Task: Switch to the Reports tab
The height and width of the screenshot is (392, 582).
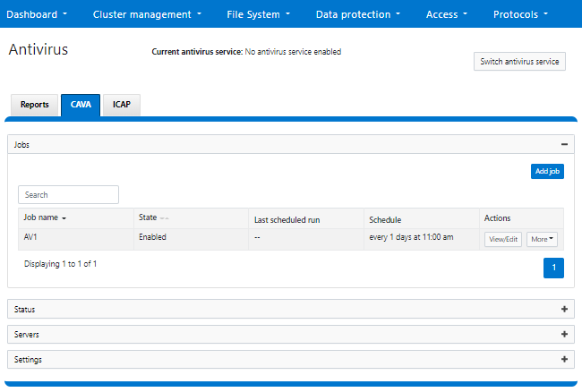Action: [x=35, y=105]
